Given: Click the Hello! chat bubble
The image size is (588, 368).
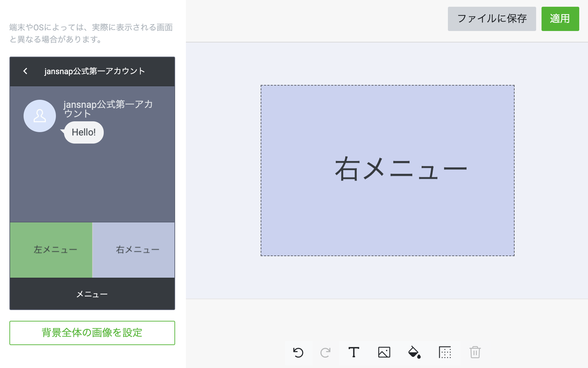Looking at the screenshot, I should [x=84, y=132].
